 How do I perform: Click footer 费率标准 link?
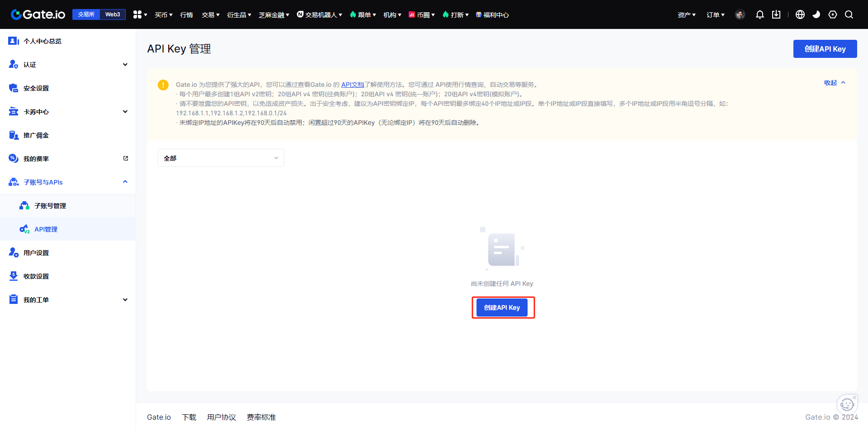tap(261, 417)
